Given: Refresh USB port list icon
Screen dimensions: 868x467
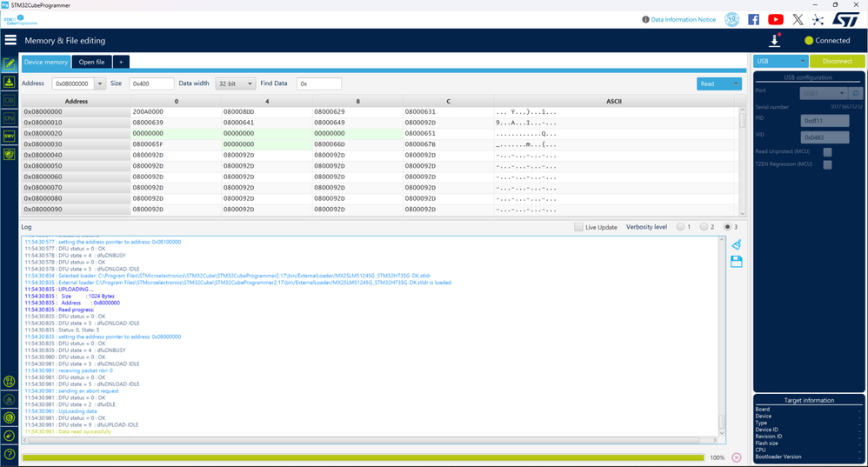Looking at the screenshot, I should tap(856, 93).
